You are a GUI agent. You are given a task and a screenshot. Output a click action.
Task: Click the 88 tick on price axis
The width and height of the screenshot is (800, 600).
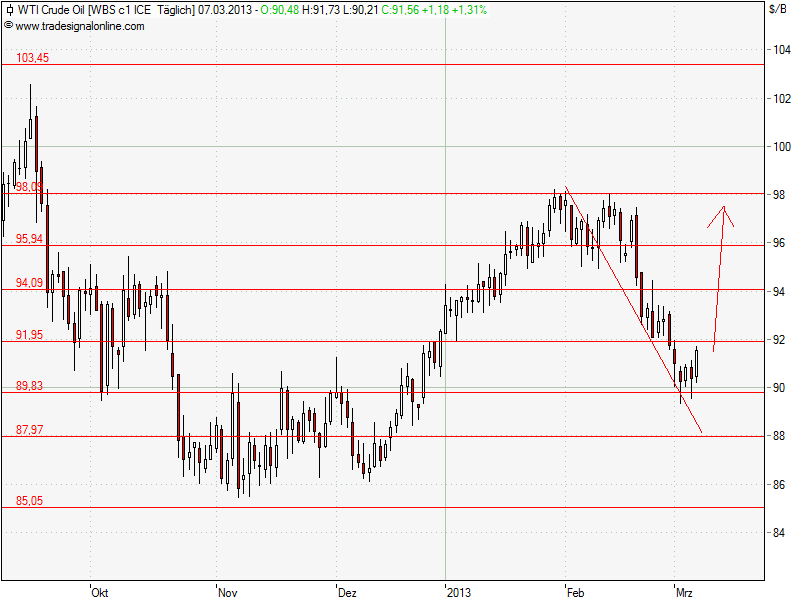coord(779,436)
